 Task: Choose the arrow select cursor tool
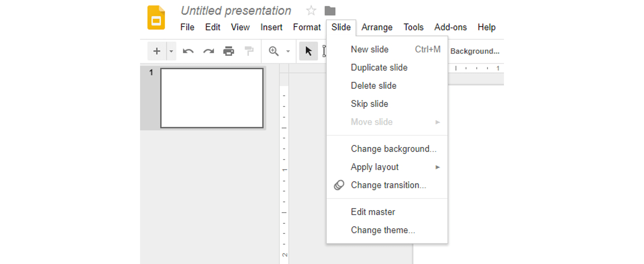[x=308, y=51]
